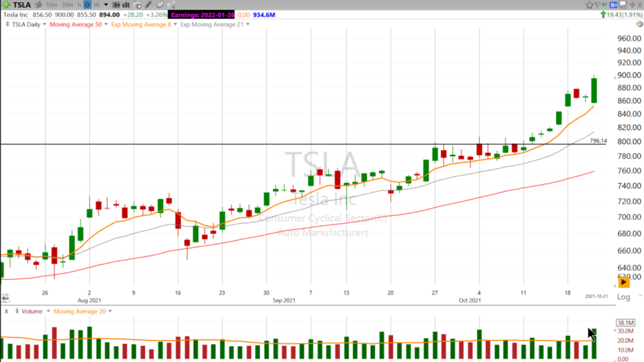Image resolution: width=644 pixels, height=362 pixels.
Task: Click the flag icon
Action: pos(598,5)
